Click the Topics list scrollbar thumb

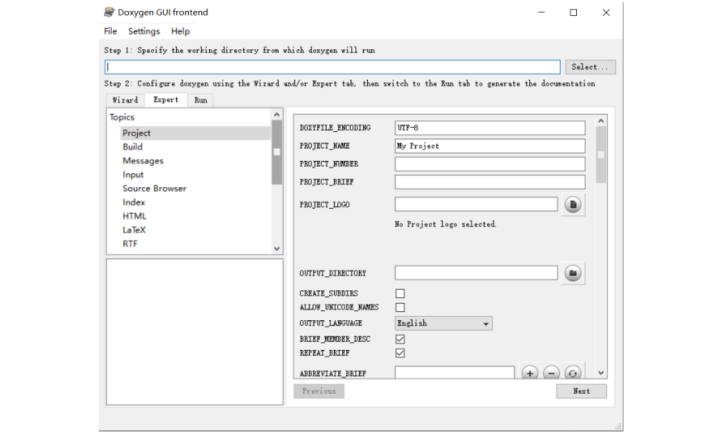pos(276,152)
